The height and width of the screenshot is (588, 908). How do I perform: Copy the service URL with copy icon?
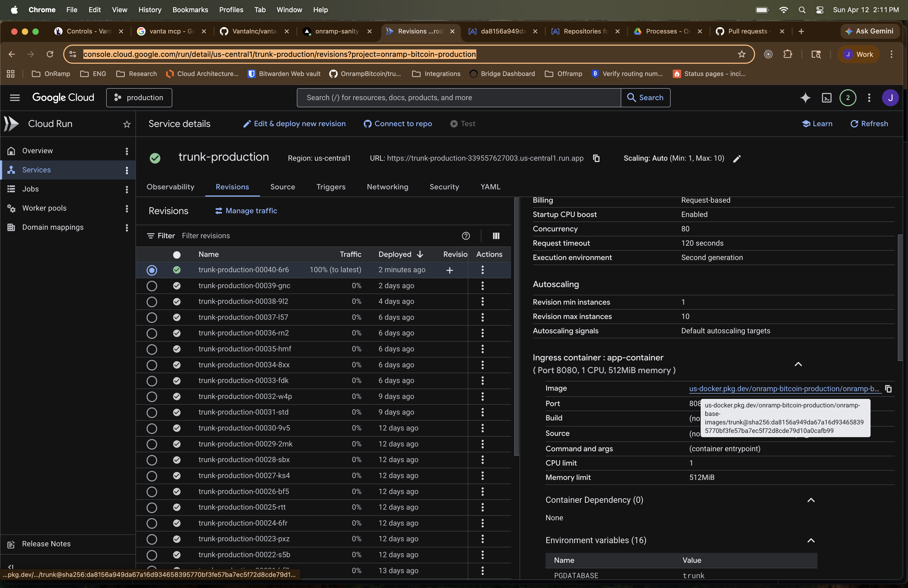click(596, 158)
